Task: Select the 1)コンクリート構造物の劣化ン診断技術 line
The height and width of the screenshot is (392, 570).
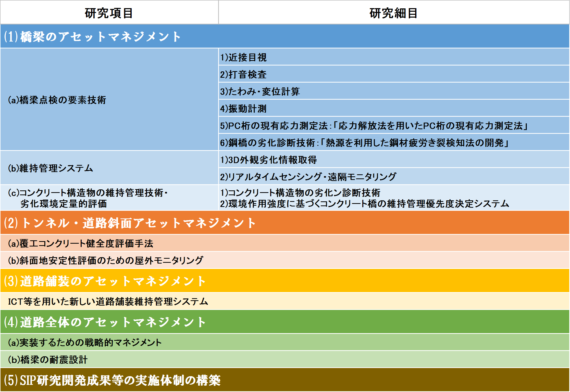Action: click(300, 193)
